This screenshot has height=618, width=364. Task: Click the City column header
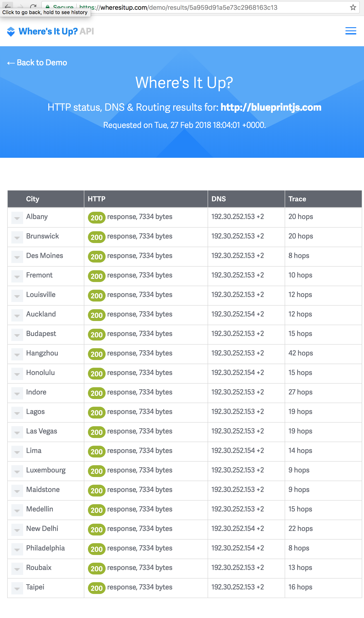pos(32,199)
